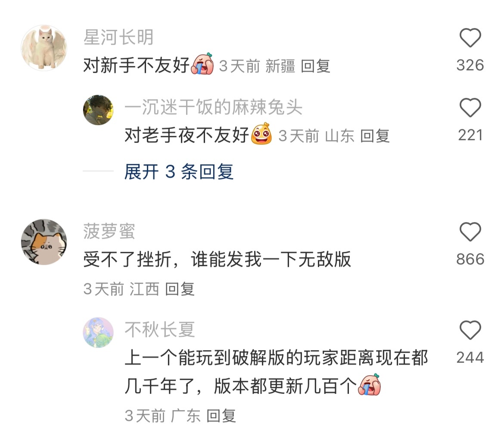Like 菠萝蜜's comment with 866 likes
Viewport: 504px width, 436px height.
point(470,232)
